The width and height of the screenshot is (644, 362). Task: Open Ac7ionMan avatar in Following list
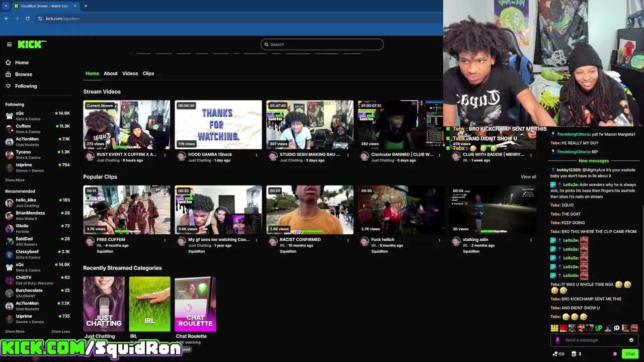[9, 142]
